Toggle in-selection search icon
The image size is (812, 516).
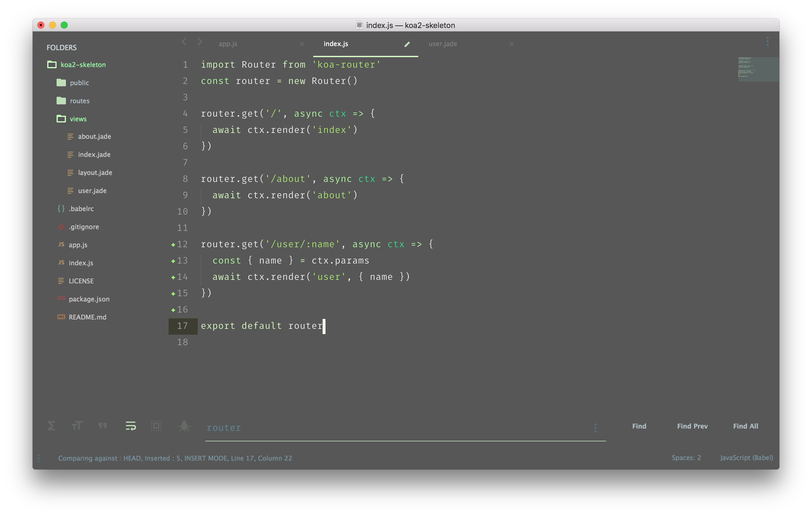156,426
